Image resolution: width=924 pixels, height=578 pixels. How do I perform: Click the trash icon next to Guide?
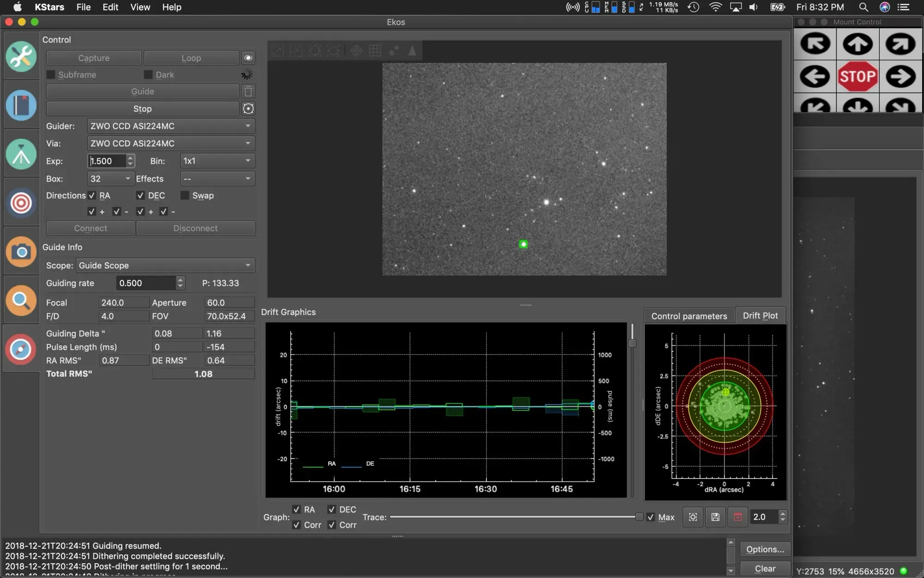click(x=248, y=92)
